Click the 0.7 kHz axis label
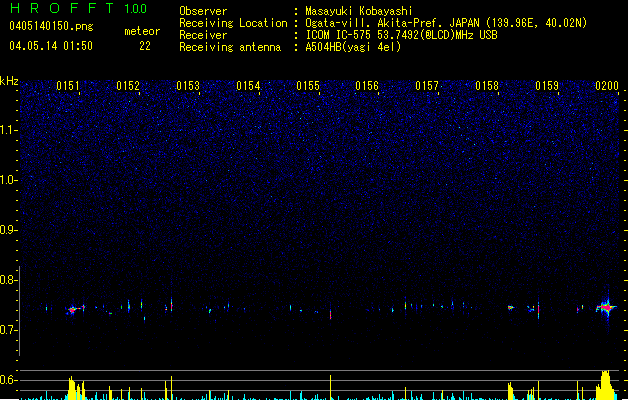This screenshot has width=629, height=400. (x=8, y=330)
